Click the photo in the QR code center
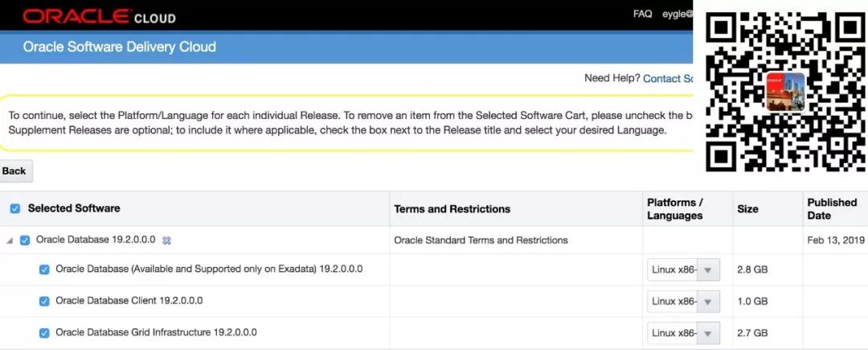868x350 pixels. pos(785,92)
